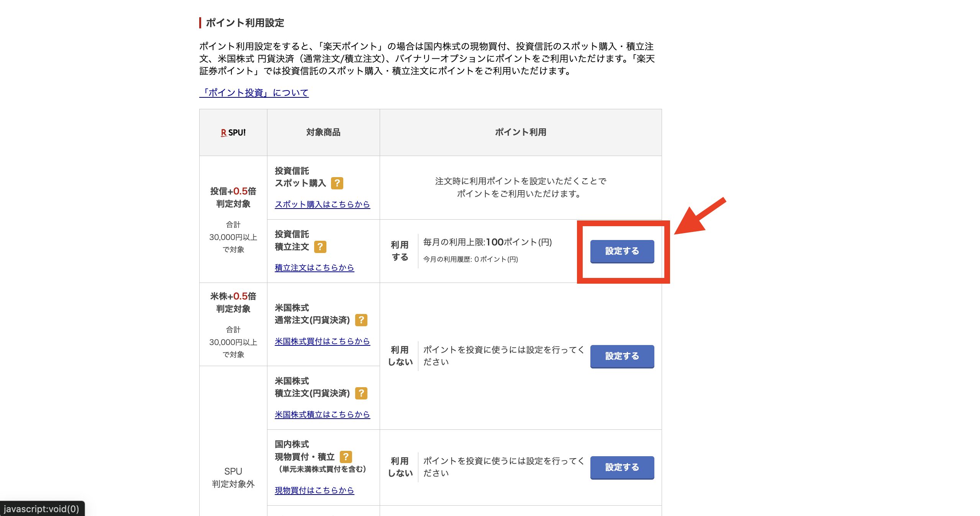The width and height of the screenshot is (980, 516).
Task: Select the ポイント利用設定 heading text
Action: click(x=245, y=23)
